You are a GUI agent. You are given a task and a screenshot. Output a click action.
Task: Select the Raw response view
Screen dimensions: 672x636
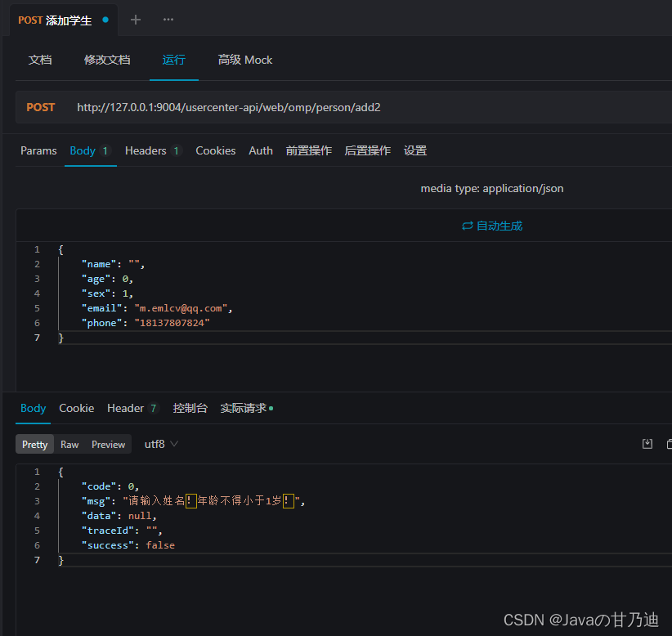(69, 445)
